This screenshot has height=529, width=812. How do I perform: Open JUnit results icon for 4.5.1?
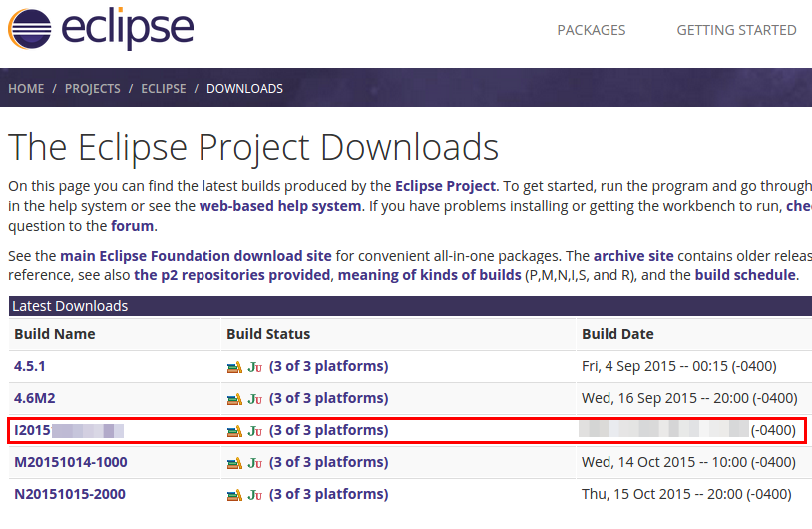(x=254, y=367)
